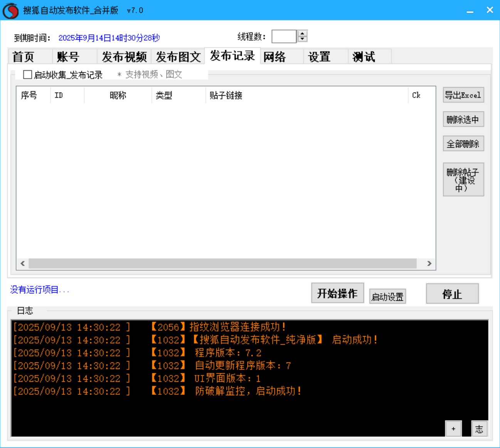This screenshot has width=500, height=448.
Task: Minimize the application window
Action: (470, 10)
